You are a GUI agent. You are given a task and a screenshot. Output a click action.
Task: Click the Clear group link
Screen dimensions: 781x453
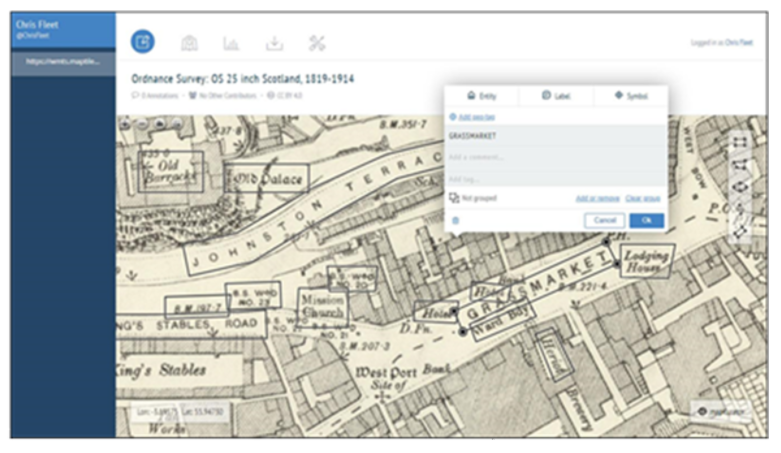[x=643, y=198]
